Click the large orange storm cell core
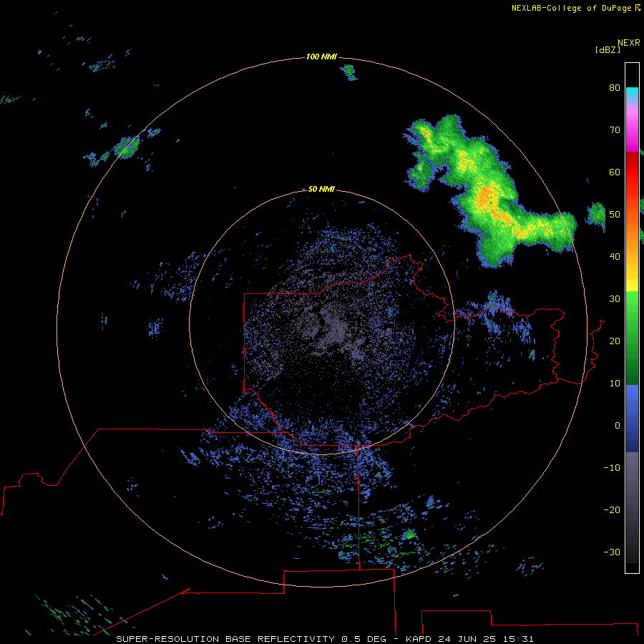644x644 pixels. coord(488,198)
